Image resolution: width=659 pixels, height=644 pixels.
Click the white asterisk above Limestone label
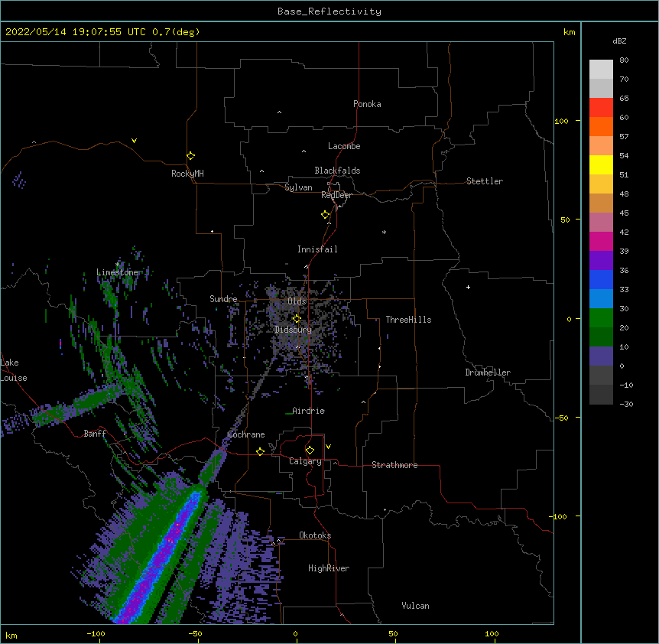tap(118, 265)
